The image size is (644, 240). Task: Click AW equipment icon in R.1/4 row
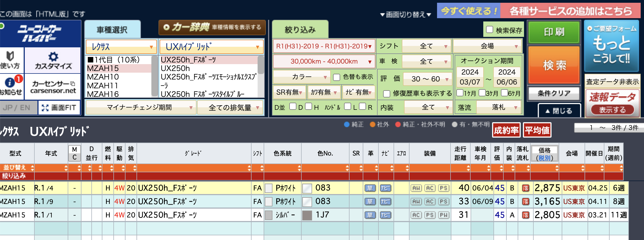pyautogui.click(x=416, y=188)
